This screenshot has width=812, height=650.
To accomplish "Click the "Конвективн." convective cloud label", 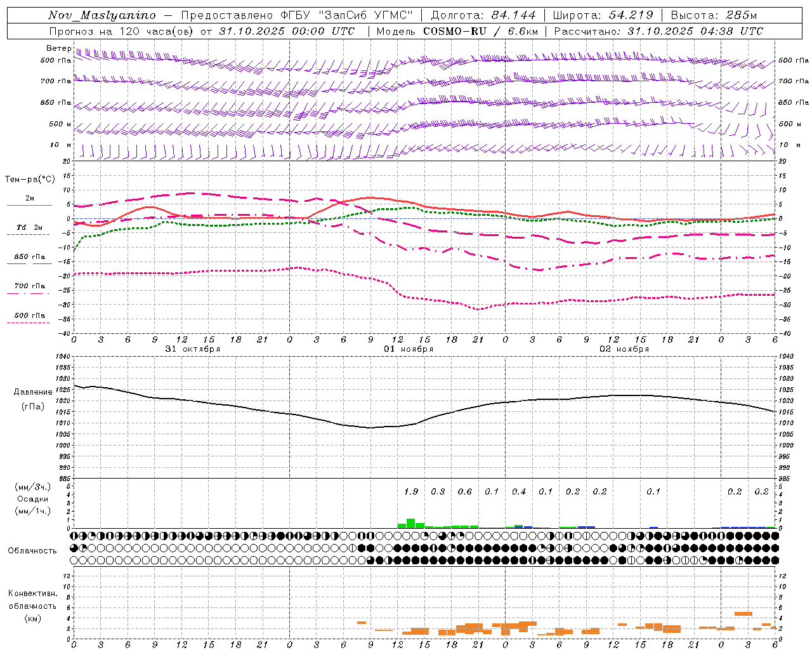I will tap(32, 594).
